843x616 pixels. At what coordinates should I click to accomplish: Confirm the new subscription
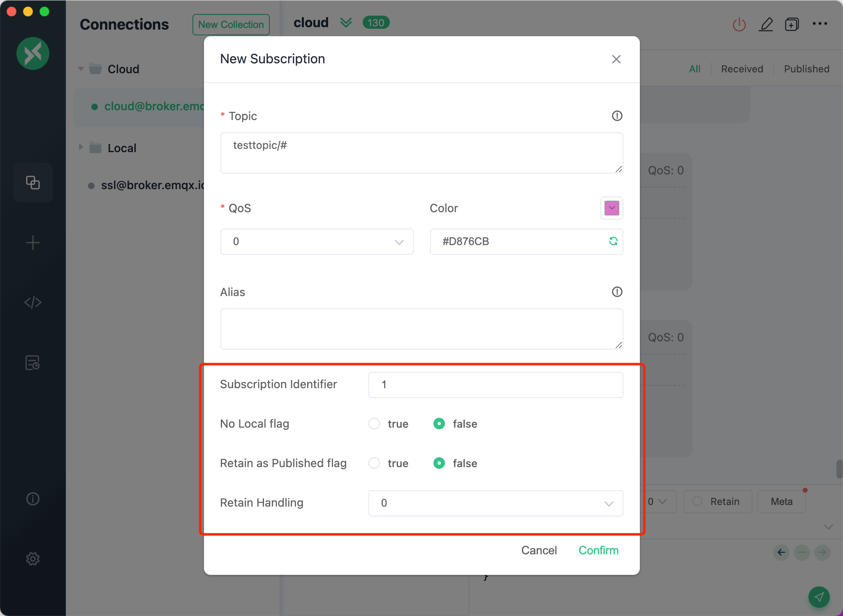tap(598, 550)
